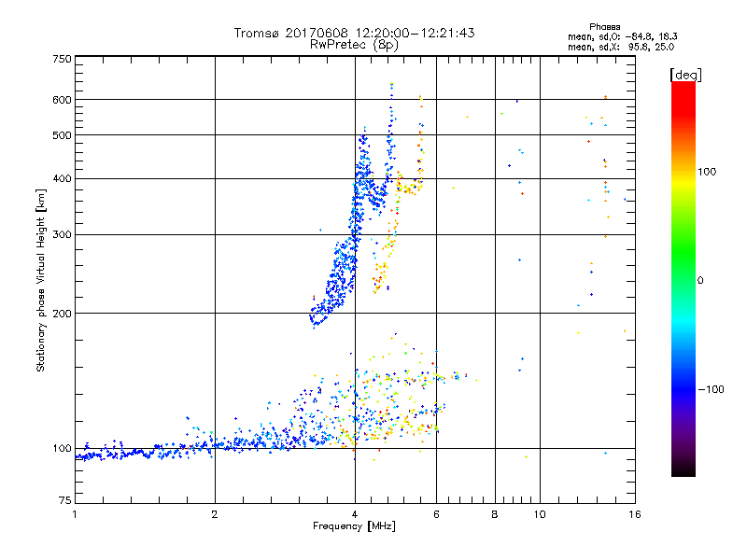Viewport: 747px width, 560px height.
Task: Click the y-axis '400' tick label
Action: [63, 179]
